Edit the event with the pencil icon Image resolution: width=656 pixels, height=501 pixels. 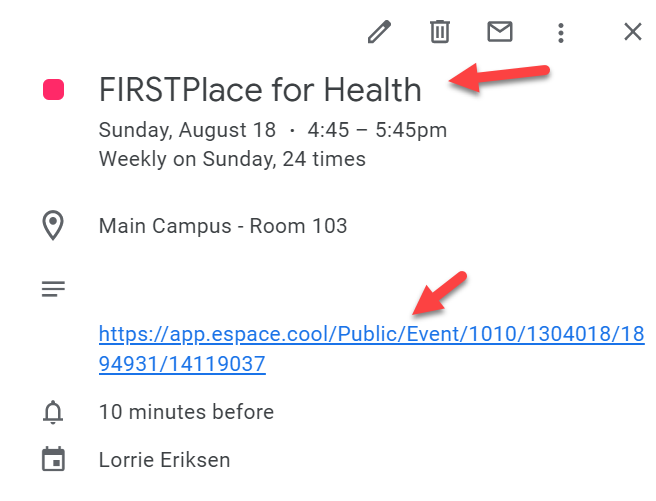[x=379, y=32]
